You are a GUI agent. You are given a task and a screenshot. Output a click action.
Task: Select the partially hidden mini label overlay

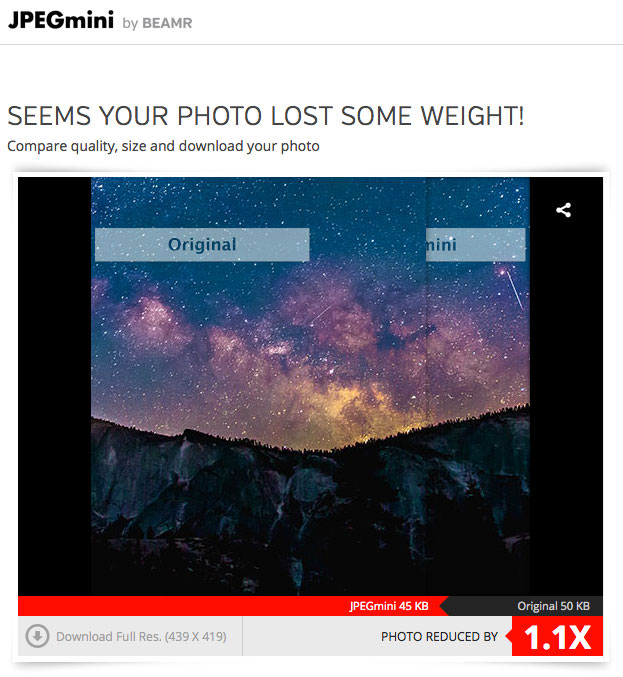coord(475,245)
